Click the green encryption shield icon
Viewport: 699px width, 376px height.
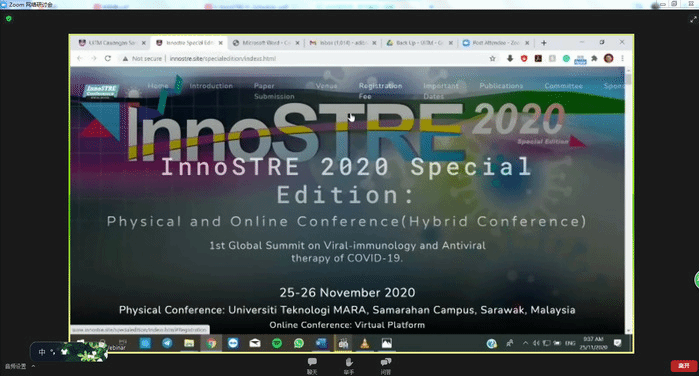[8, 19]
